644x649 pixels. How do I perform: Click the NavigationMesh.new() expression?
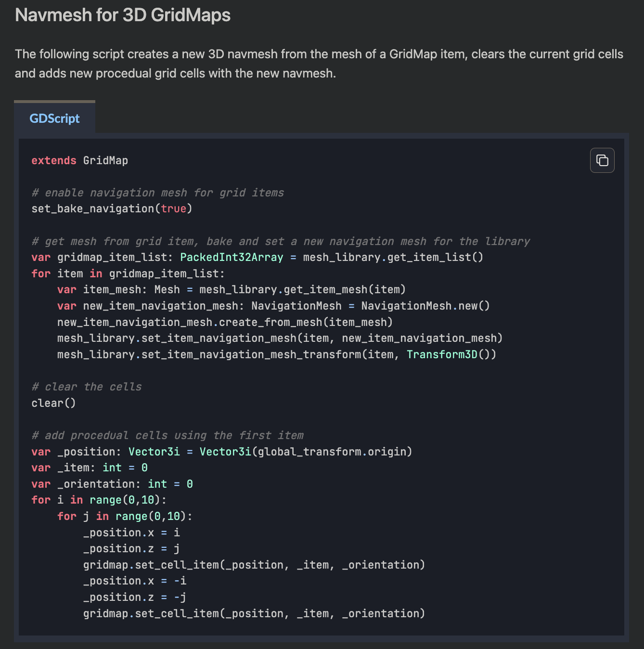(425, 306)
